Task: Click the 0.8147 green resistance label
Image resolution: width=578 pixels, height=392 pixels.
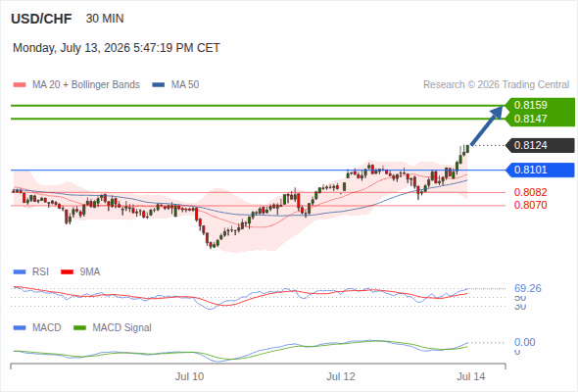Action: click(x=530, y=119)
